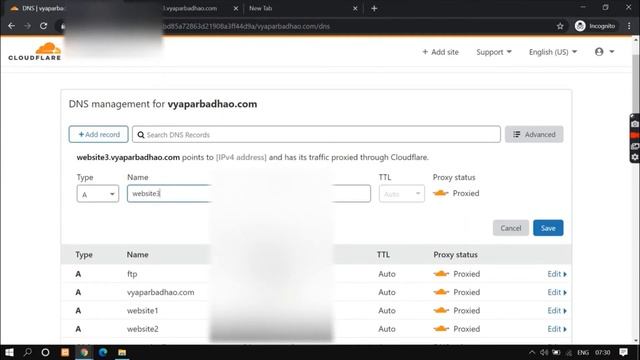Focus the Search DNS Records field
640x360 pixels.
pos(316,134)
